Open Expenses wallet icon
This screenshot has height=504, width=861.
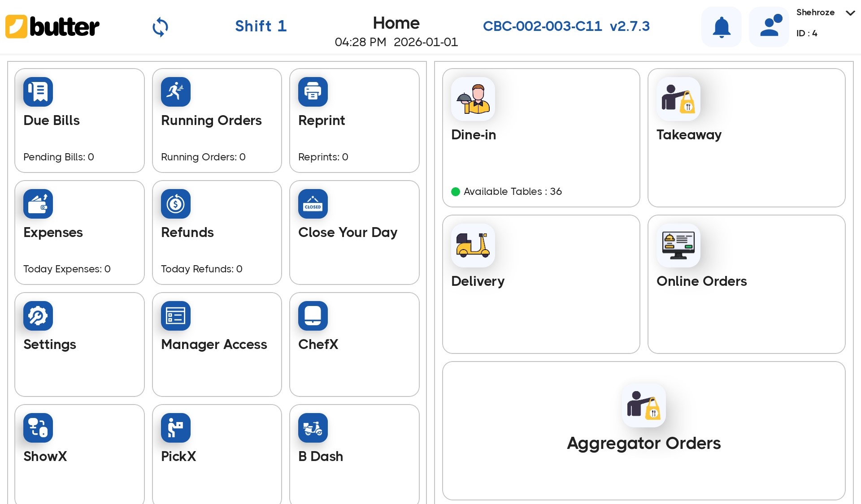tap(38, 204)
